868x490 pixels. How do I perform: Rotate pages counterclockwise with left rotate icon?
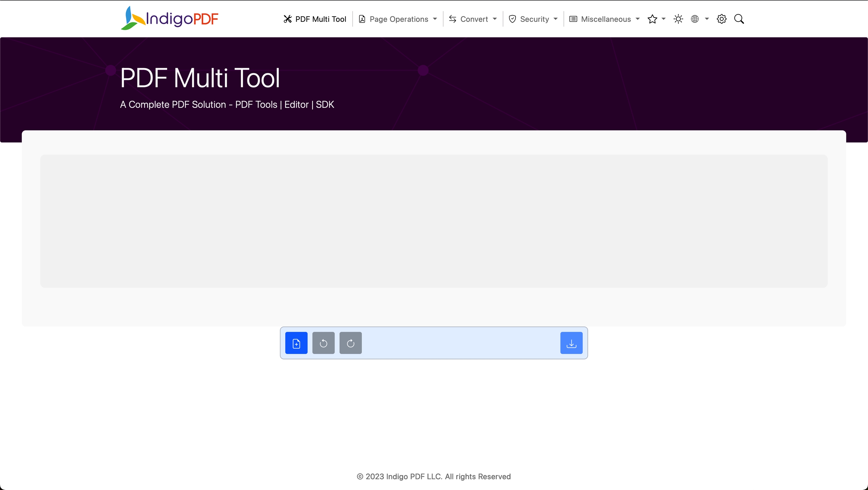tap(323, 343)
